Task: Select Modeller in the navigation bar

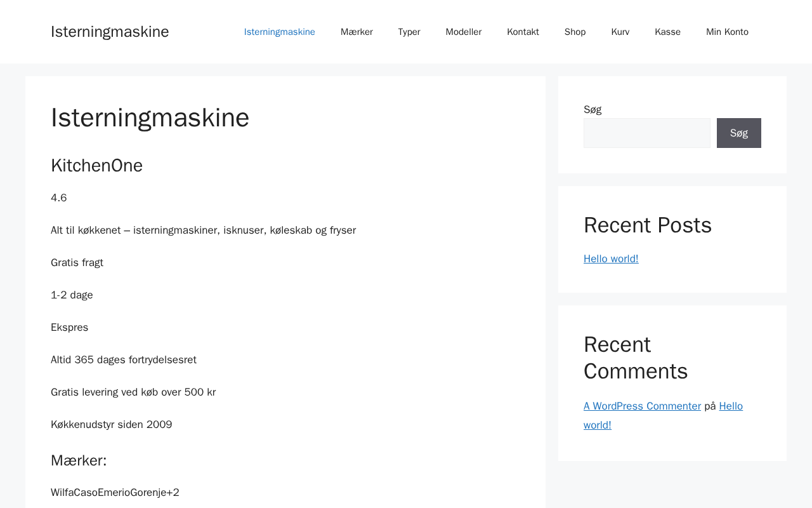Action: coord(464,32)
